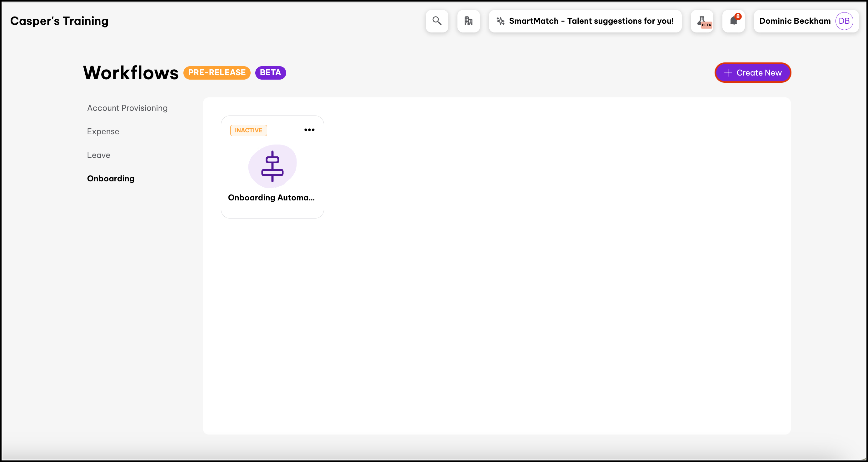Open the workflow card three-dot menu
This screenshot has width=868, height=462.
(309, 130)
